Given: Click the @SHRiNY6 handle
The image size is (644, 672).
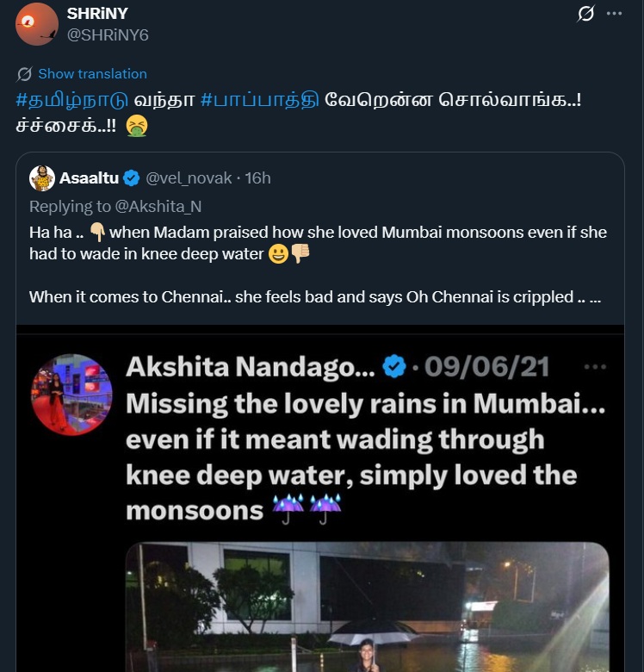Looking at the screenshot, I should pyautogui.click(x=108, y=34).
